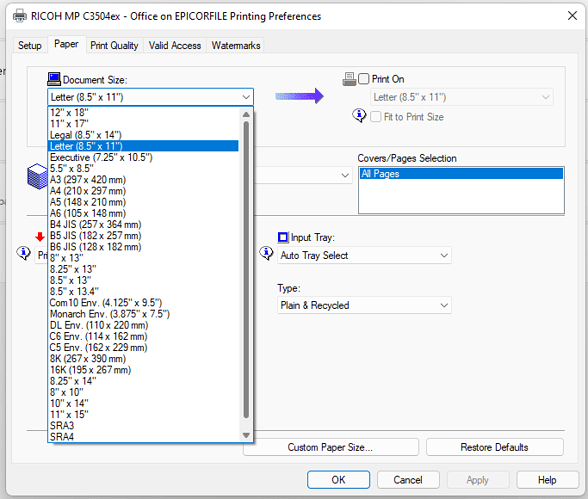
Task: Enable the Print On checkbox
Action: 364,79
